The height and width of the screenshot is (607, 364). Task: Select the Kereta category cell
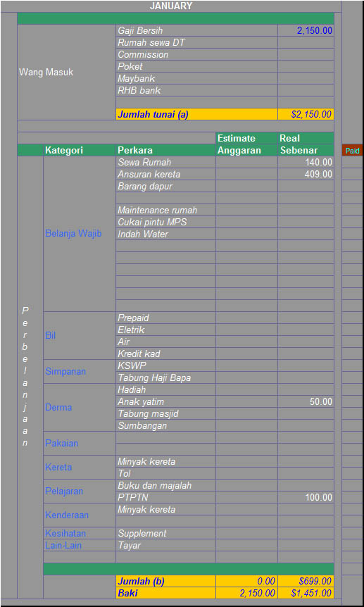[x=80, y=468]
